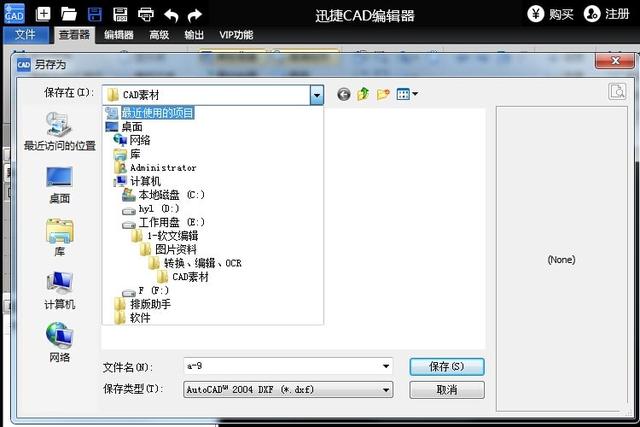
Task: Open the view menu icon dropdown
Action: pos(407,94)
